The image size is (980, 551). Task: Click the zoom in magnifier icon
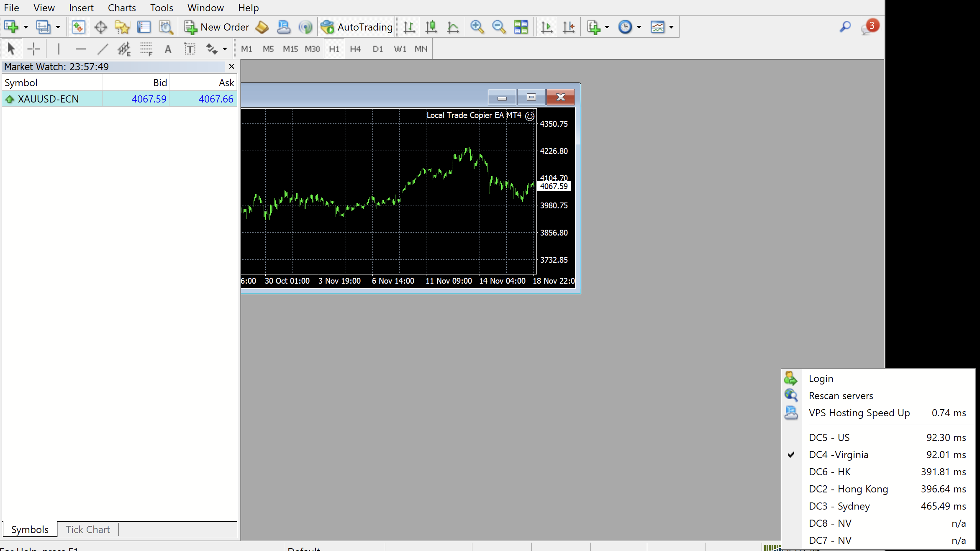477,27
